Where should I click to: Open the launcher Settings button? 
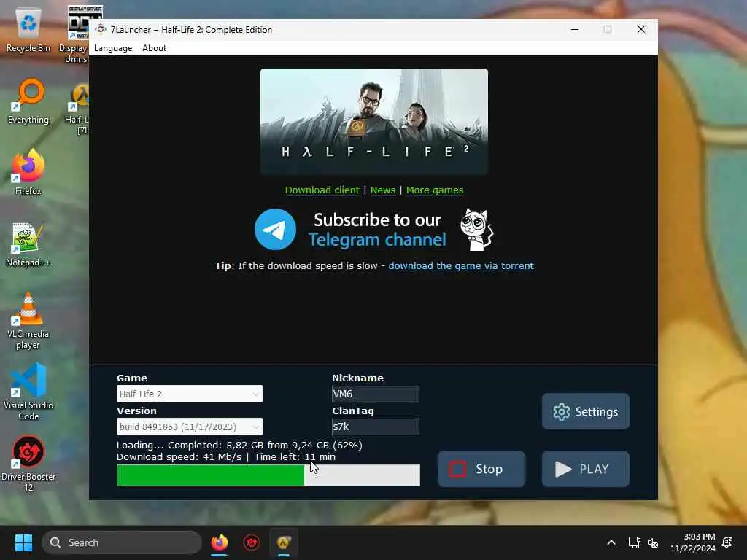coord(586,411)
